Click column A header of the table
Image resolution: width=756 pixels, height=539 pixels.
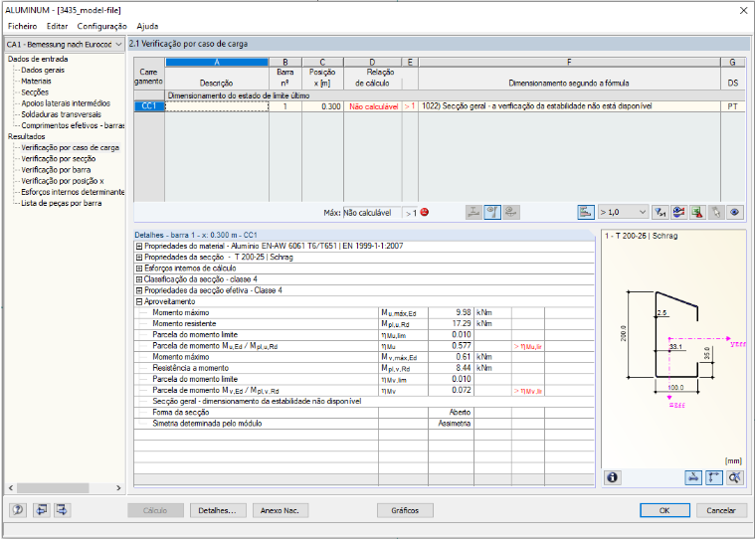(x=217, y=63)
